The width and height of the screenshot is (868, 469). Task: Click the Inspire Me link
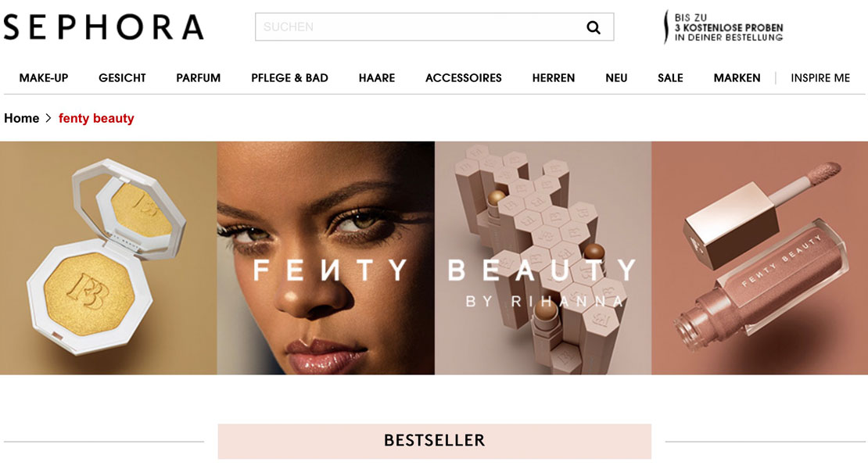click(x=820, y=78)
